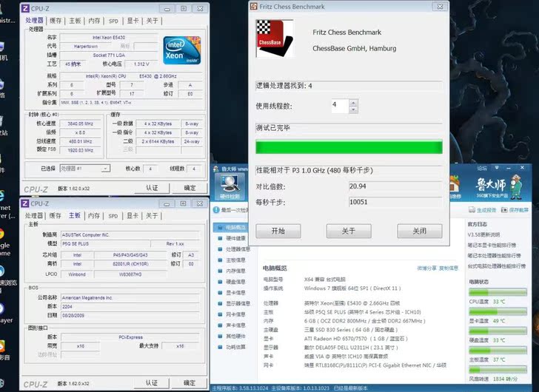Viewport: 539px width, 392px height.
Task: Select 处理器信息 in Lu Dashi sidebar
Action: tap(234, 249)
